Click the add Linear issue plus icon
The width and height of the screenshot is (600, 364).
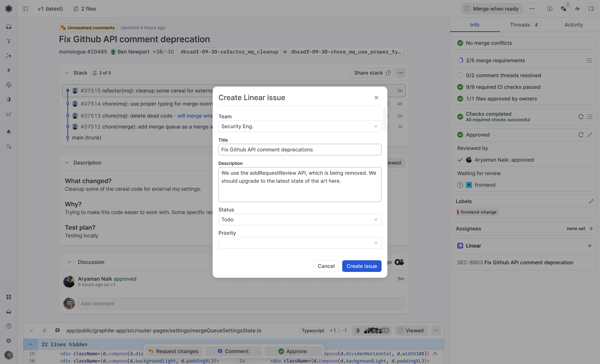pos(590,246)
